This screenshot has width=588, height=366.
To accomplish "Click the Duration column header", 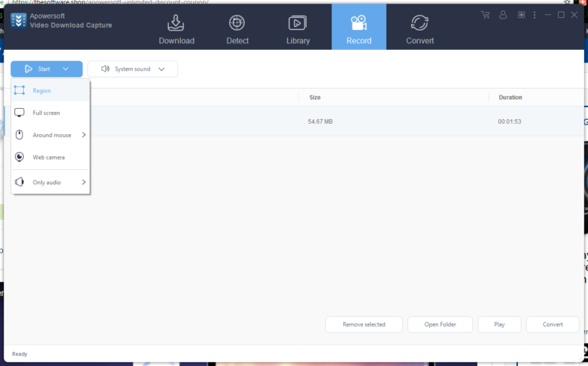I will (510, 98).
